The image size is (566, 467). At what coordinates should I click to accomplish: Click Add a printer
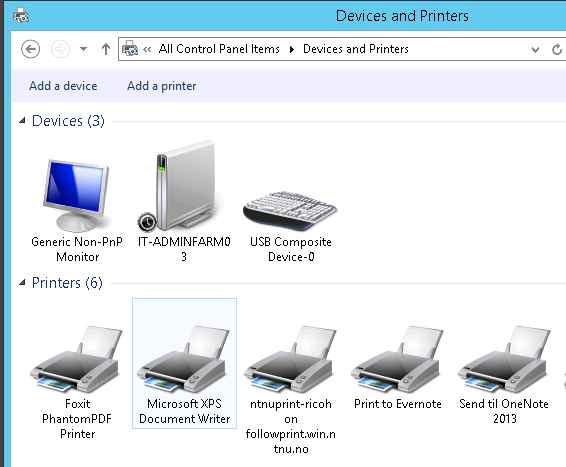162,86
